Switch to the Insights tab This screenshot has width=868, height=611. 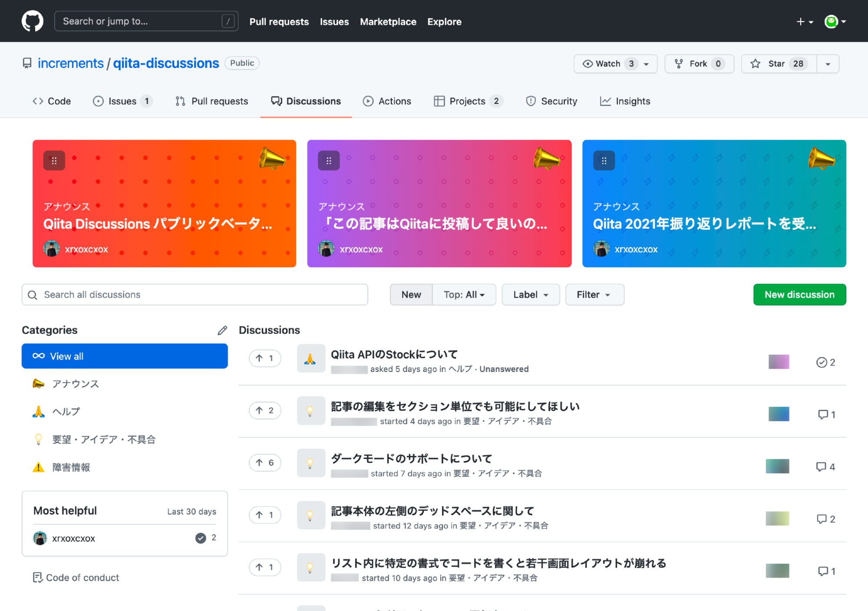tap(625, 101)
